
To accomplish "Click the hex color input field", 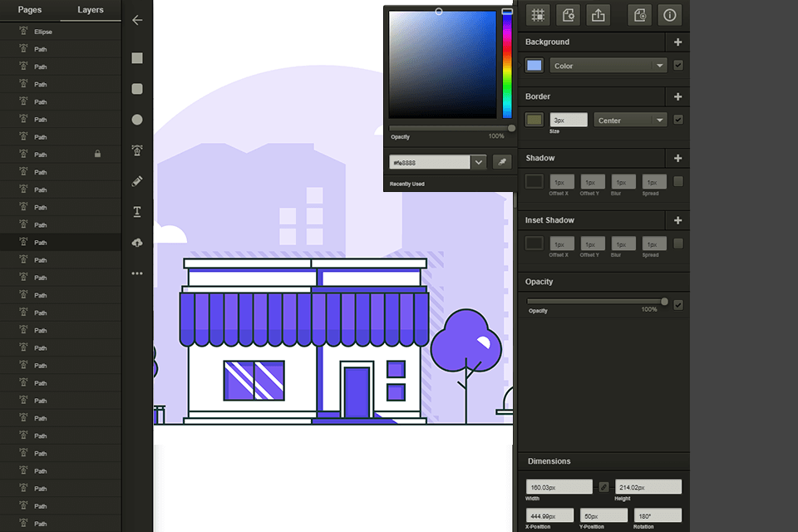I will (x=430, y=162).
